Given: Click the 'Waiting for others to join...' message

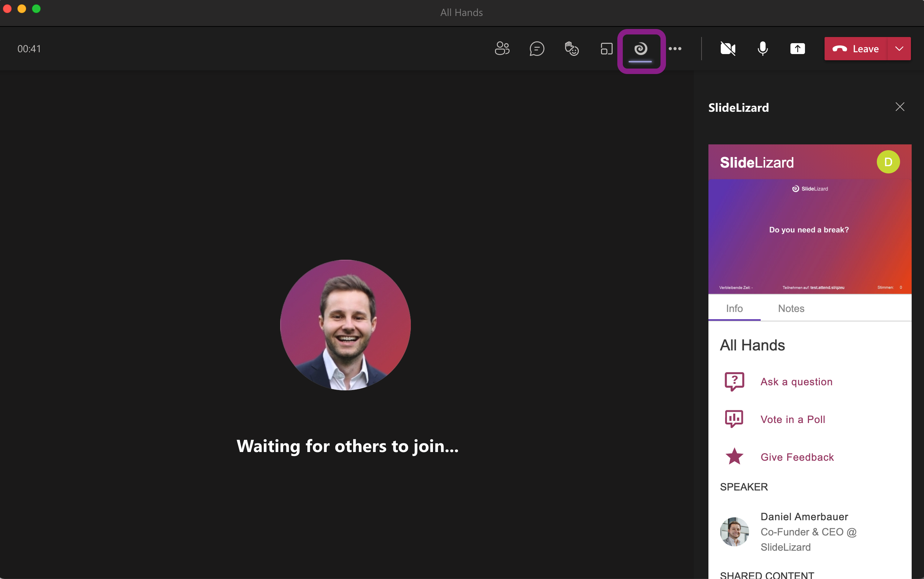Looking at the screenshot, I should click(x=347, y=446).
